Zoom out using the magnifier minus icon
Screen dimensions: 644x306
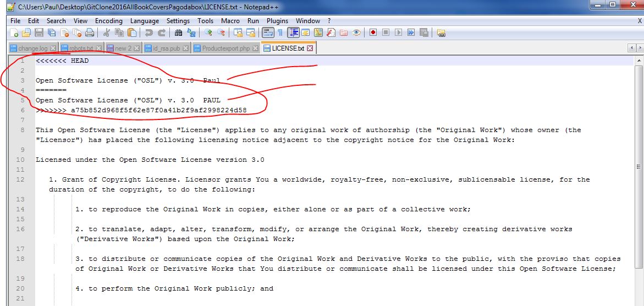click(x=221, y=32)
